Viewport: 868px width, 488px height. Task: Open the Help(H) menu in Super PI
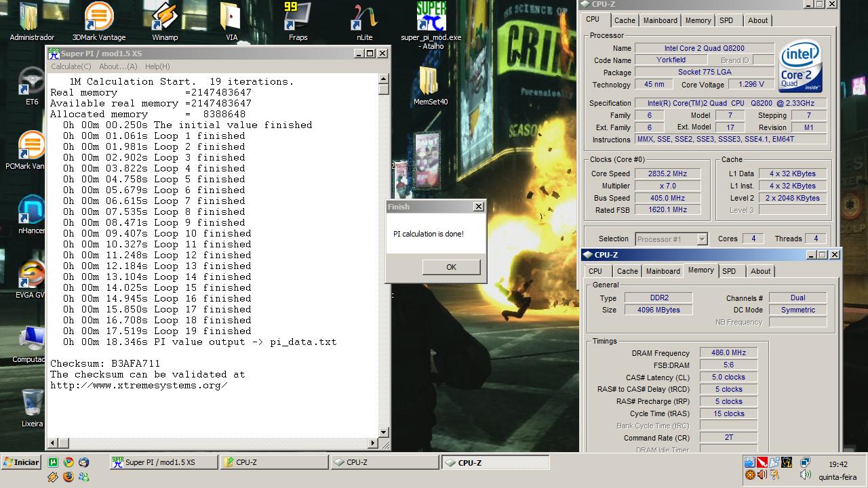157,66
